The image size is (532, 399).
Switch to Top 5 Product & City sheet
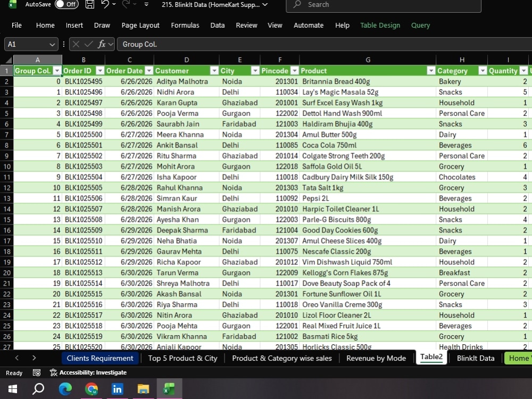(x=182, y=358)
